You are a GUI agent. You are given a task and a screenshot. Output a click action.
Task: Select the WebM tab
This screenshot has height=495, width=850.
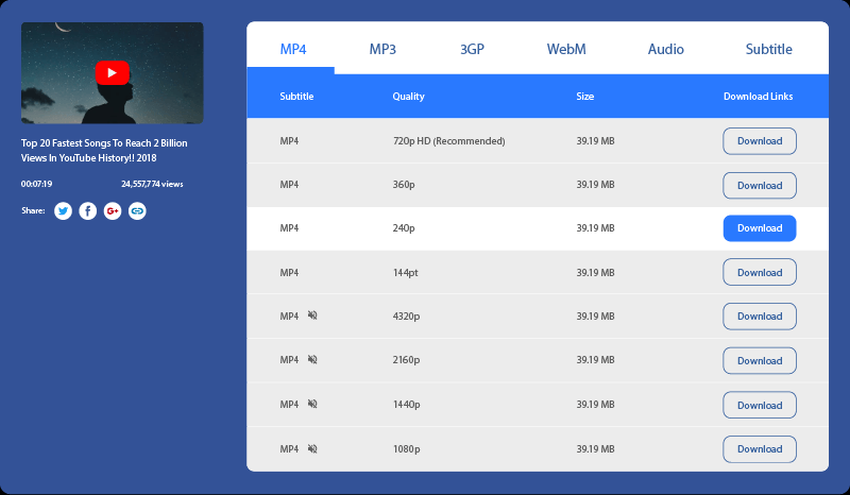click(566, 49)
